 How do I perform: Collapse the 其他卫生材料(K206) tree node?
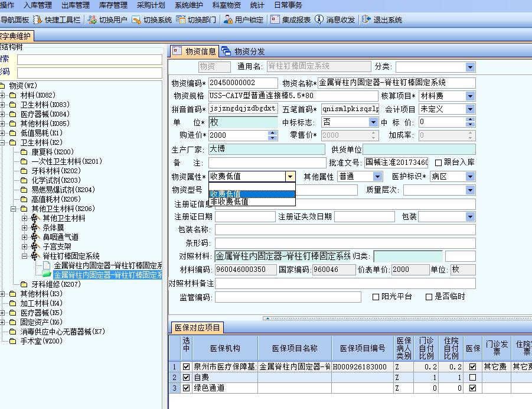click(x=13, y=209)
